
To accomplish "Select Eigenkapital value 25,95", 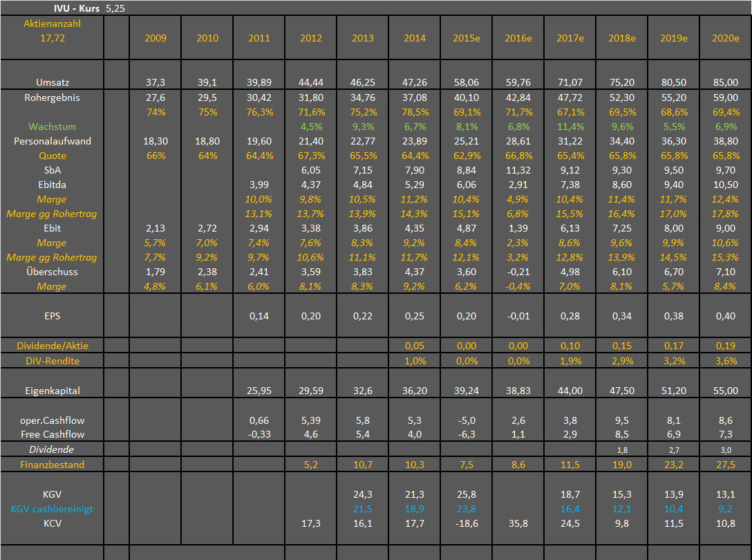I will tap(259, 391).
